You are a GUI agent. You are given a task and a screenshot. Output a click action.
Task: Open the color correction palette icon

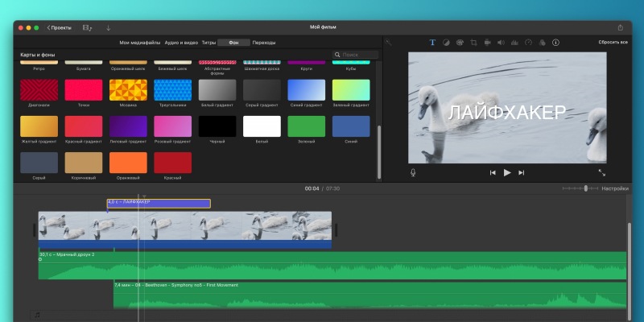click(460, 43)
